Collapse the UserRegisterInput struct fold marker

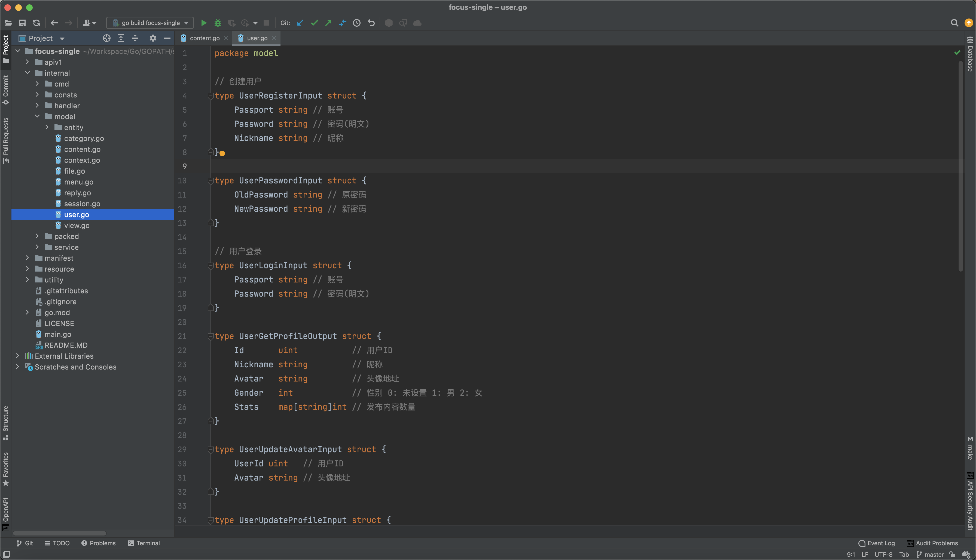click(x=210, y=96)
